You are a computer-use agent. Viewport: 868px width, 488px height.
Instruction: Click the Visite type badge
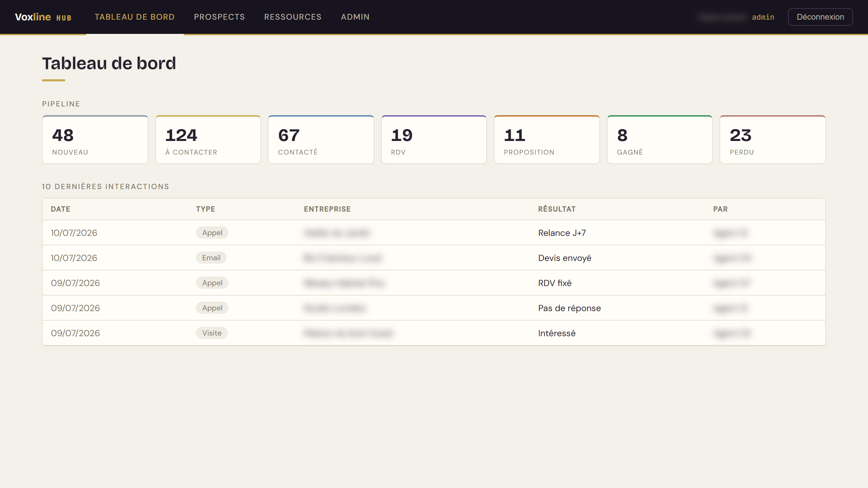pyautogui.click(x=212, y=333)
